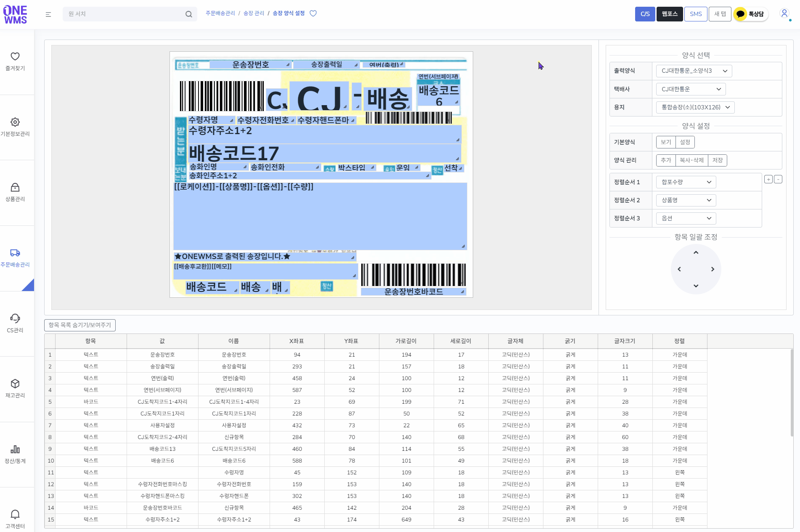800x532 pixels.
Task: Click the SMS top button
Action: tap(696, 14)
